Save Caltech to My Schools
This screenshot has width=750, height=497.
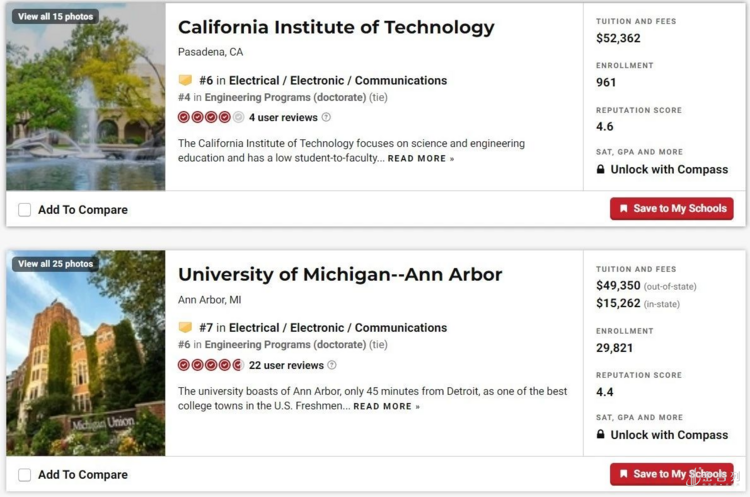(x=671, y=209)
